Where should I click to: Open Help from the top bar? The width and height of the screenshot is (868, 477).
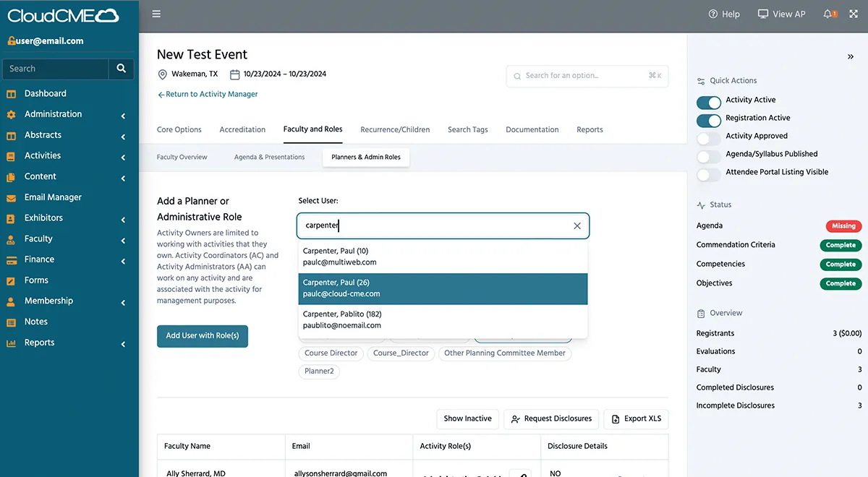pyautogui.click(x=724, y=14)
